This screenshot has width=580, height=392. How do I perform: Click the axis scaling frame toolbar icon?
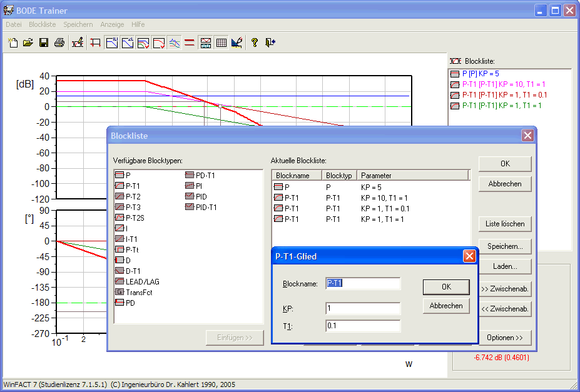pos(96,43)
